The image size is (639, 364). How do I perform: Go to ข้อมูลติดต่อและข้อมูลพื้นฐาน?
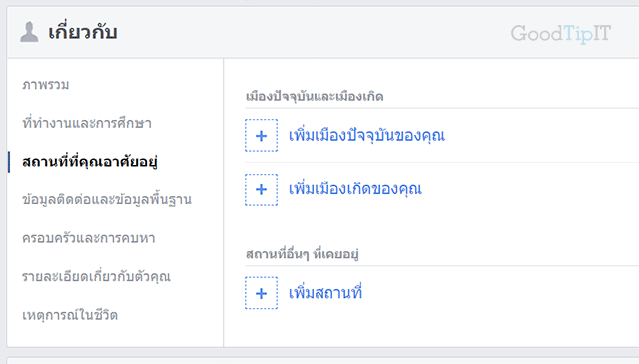click(107, 199)
